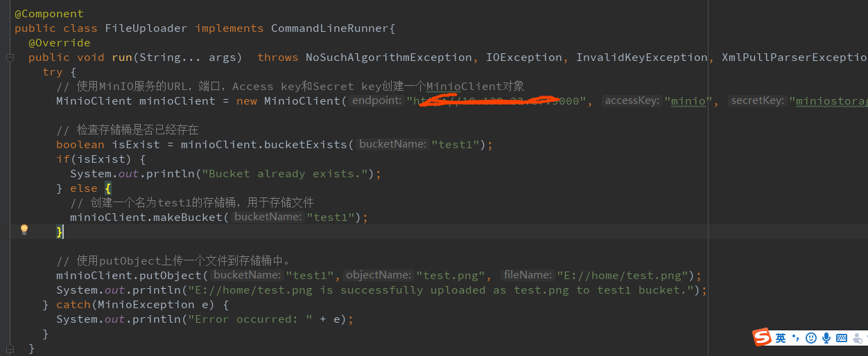Click the IOException in throws clause
This screenshot has width=868, height=356.
[524, 57]
